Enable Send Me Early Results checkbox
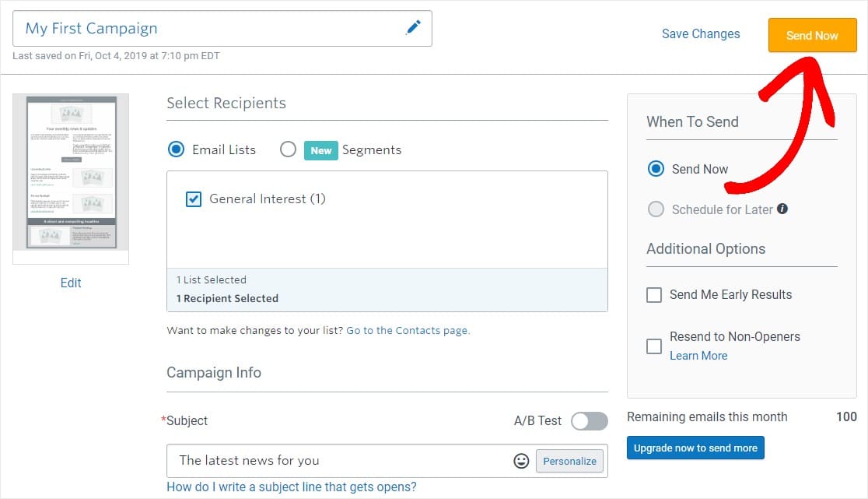The height and width of the screenshot is (499, 868). coord(654,294)
